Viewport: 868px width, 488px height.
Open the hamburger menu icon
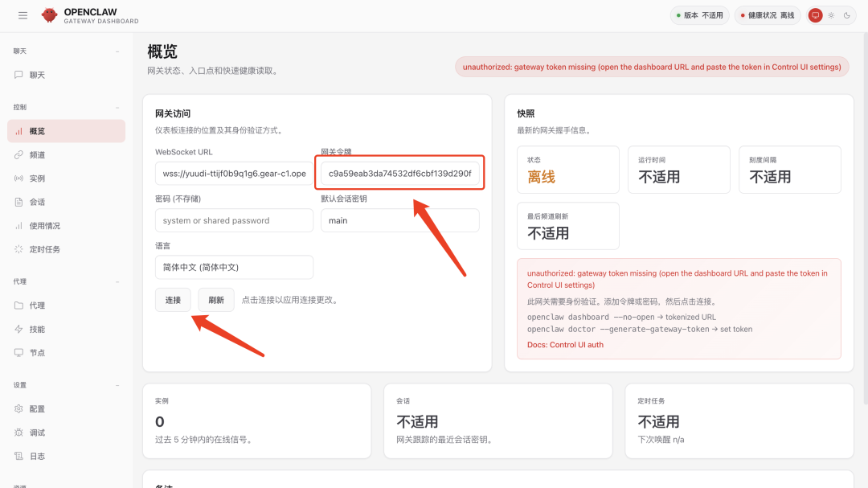pos(23,15)
